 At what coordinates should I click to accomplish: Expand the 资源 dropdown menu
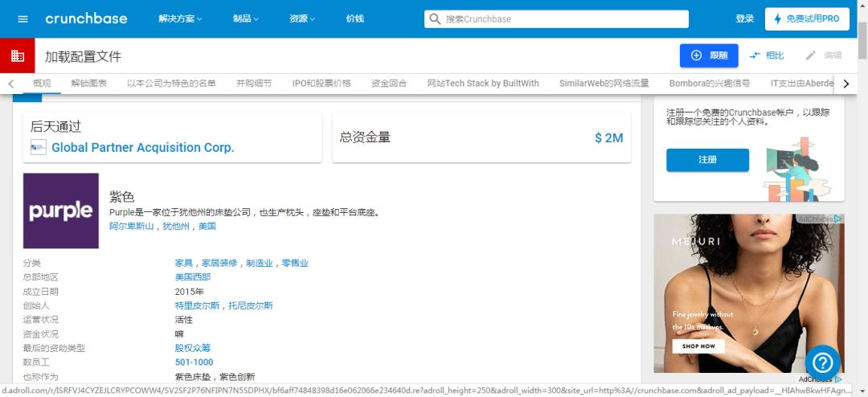click(x=302, y=18)
